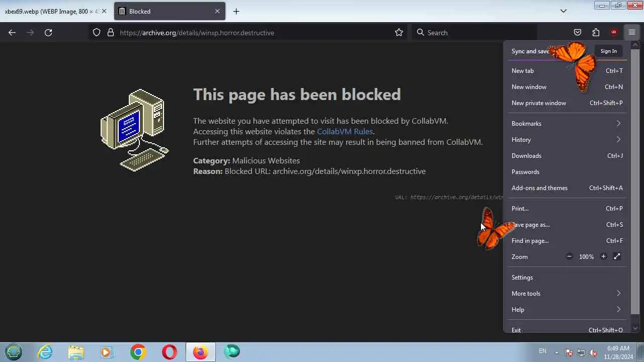Select Find in page

(567, 241)
